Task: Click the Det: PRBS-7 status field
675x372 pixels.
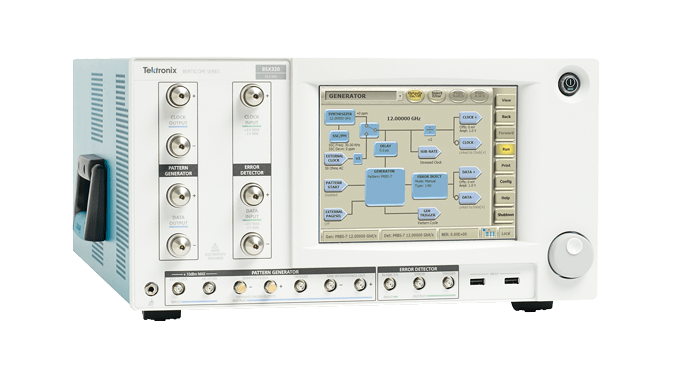Action: click(x=409, y=235)
